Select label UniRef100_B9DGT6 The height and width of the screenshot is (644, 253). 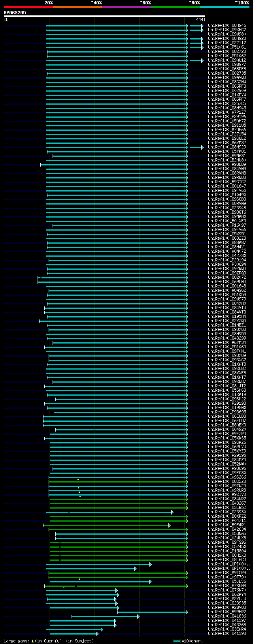227,212
